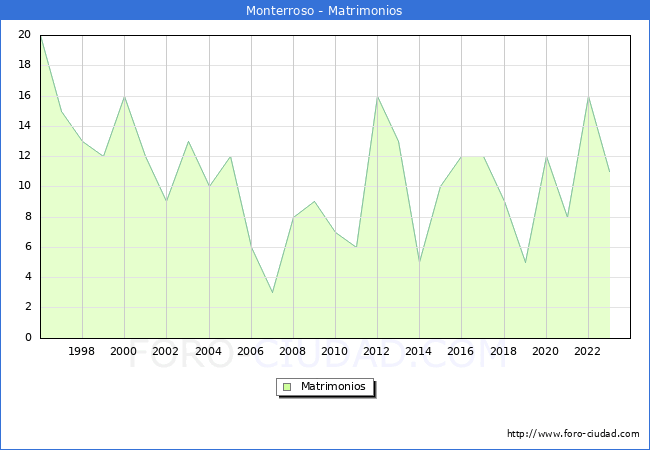The height and width of the screenshot is (450, 650).
Task: Click the 2022 x-axis label
Action: tap(587, 351)
